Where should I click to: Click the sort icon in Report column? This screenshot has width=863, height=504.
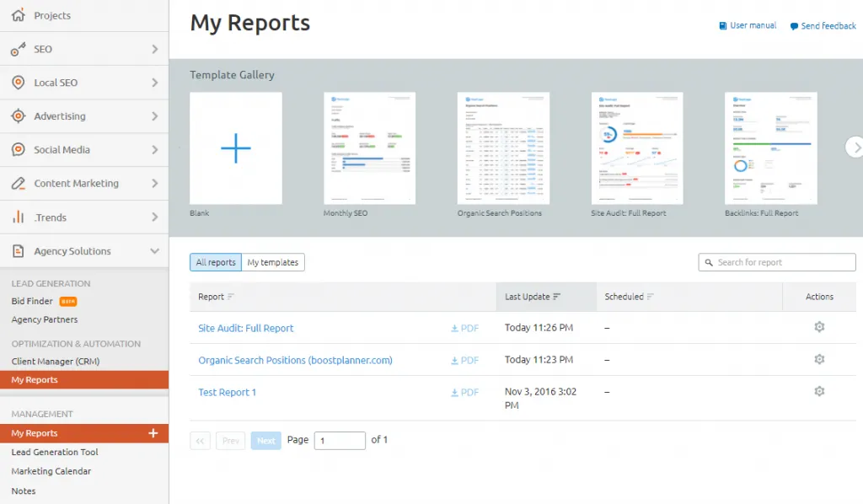231,297
